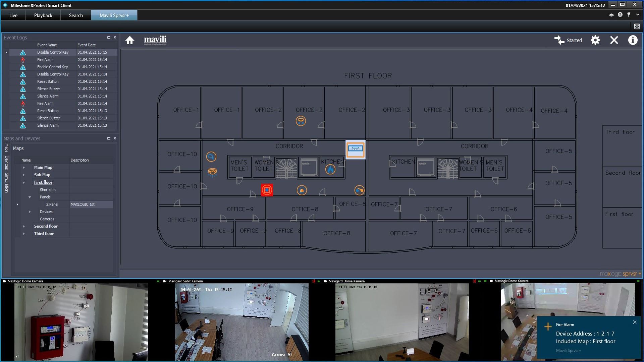The height and width of the screenshot is (362, 644).
Task: Expand the Disable Control Key event row arrow
Action: (x=6, y=52)
